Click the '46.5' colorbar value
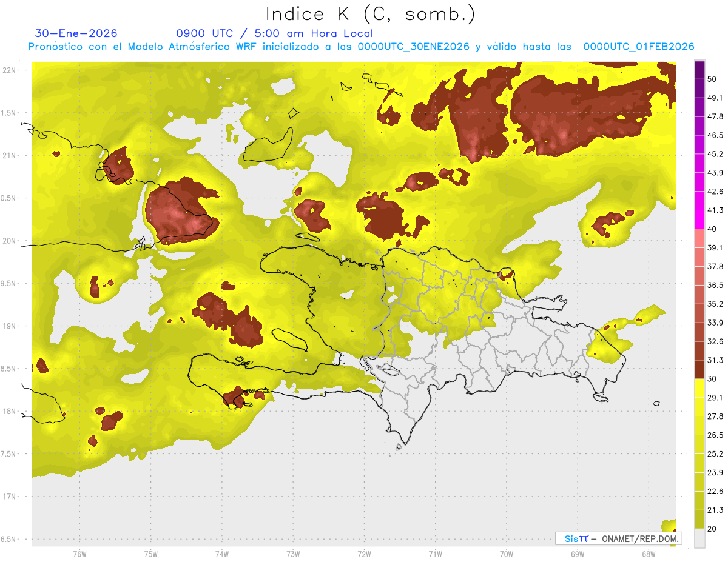 click(715, 135)
